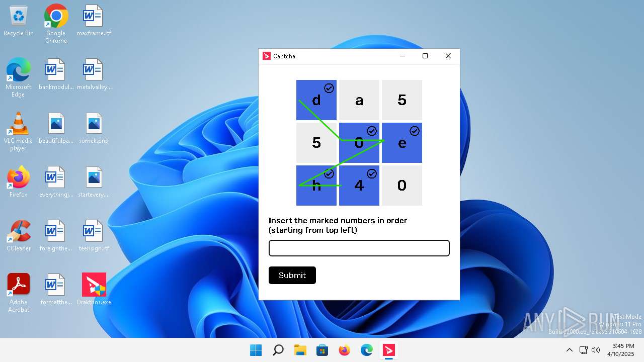This screenshot has width=644, height=362.
Task: Open the metalvalley... document icon
Action: coord(94,75)
